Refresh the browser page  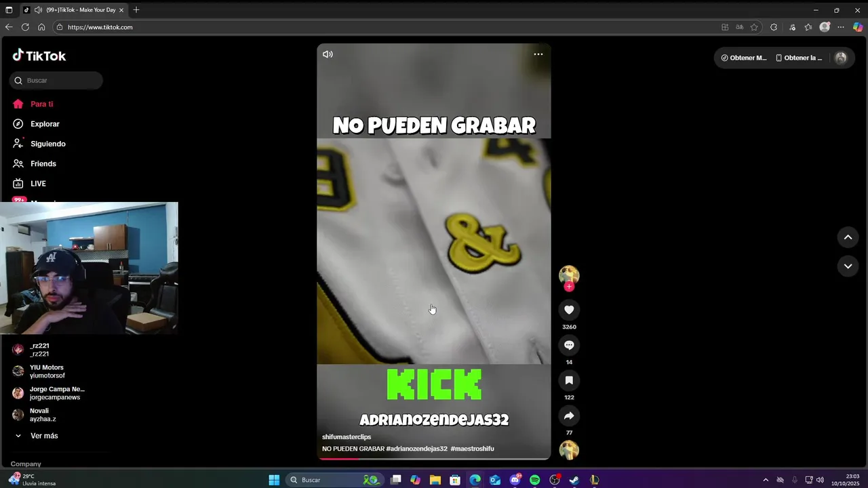pos(25,27)
